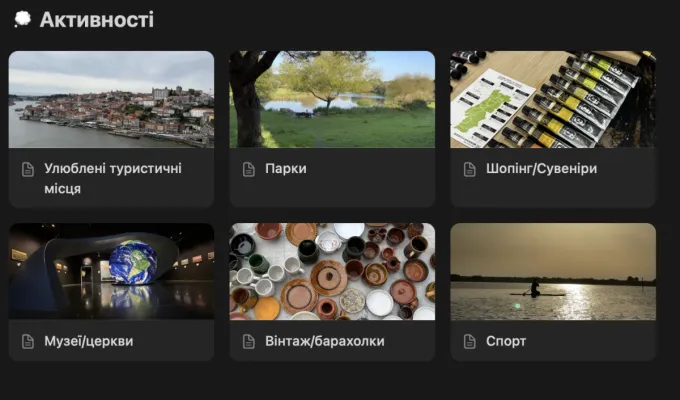
Task: Open the Активності heading
Action: pyautogui.click(x=97, y=20)
